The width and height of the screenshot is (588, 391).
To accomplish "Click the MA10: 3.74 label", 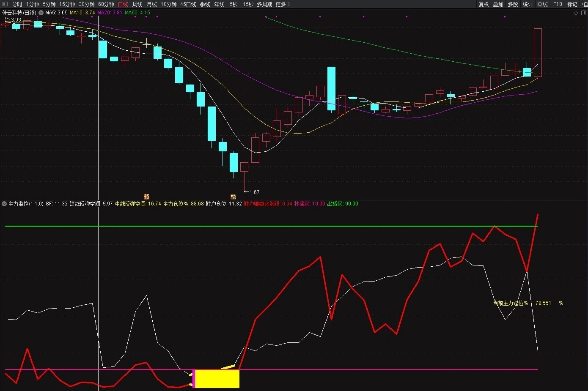I will point(82,13).
